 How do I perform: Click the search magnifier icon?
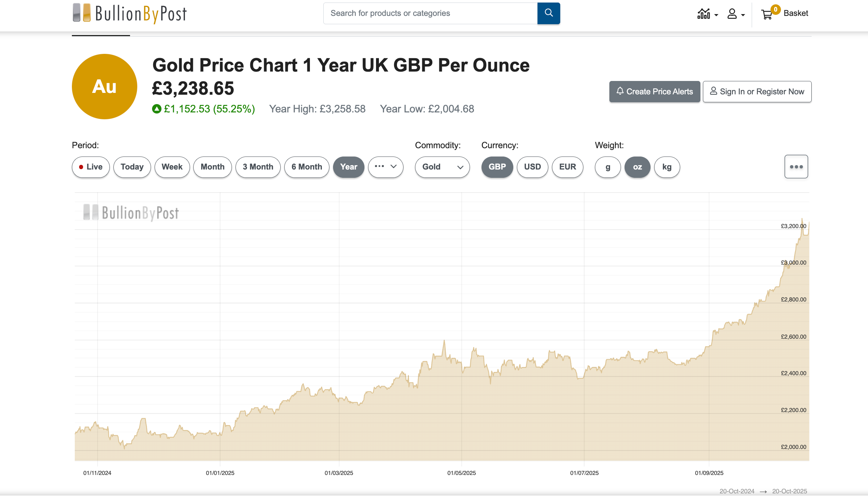tap(548, 13)
